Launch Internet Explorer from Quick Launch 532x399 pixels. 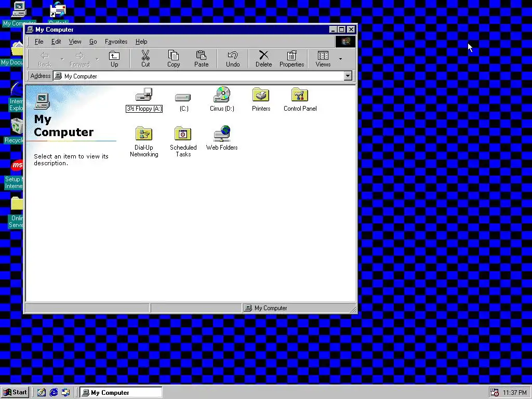coord(54,393)
